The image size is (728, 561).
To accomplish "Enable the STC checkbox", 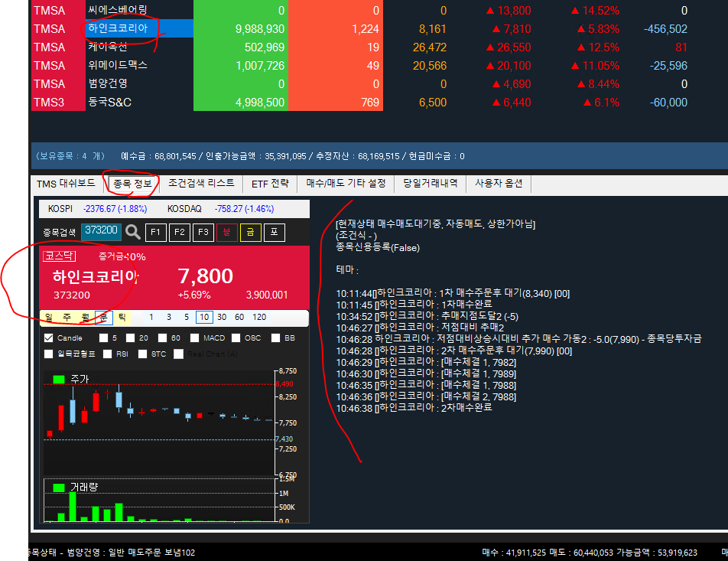I will tap(142, 354).
